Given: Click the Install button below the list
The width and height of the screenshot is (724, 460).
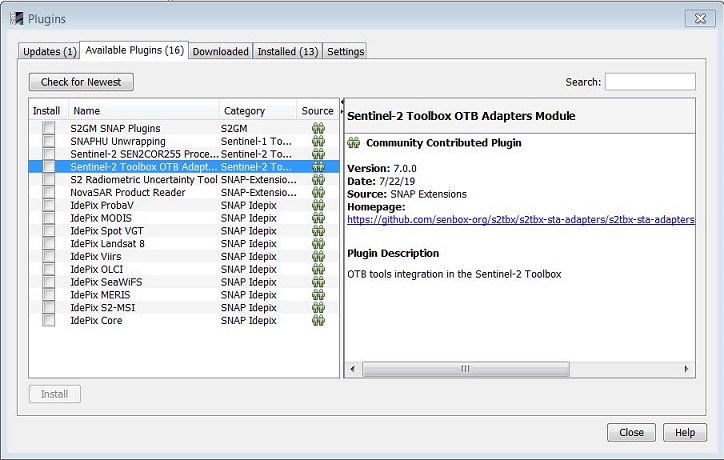Looking at the screenshot, I should click(x=54, y=394).
